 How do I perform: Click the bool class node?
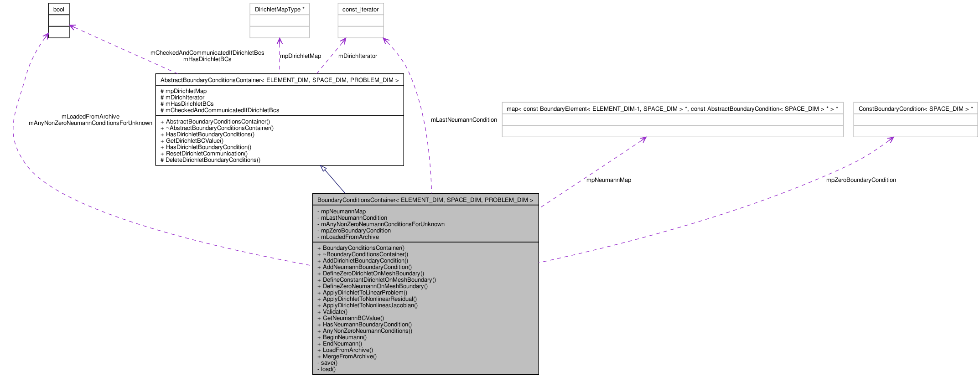[59, 21]
